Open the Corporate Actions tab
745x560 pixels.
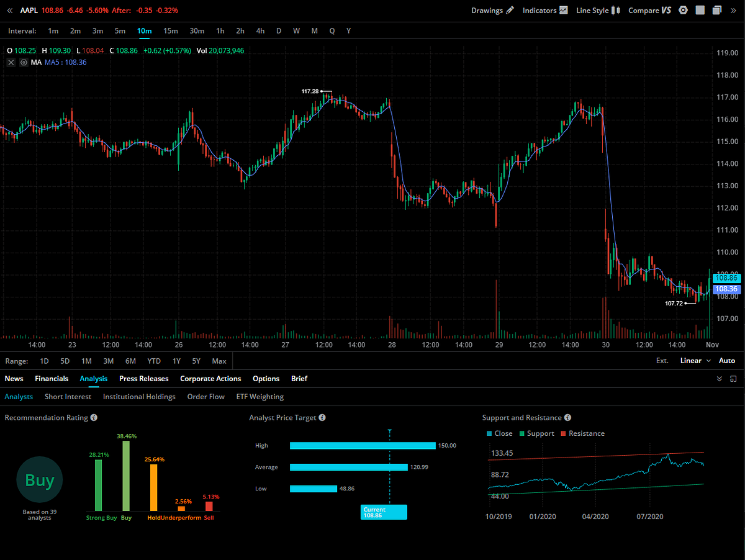tap(210, 379)
